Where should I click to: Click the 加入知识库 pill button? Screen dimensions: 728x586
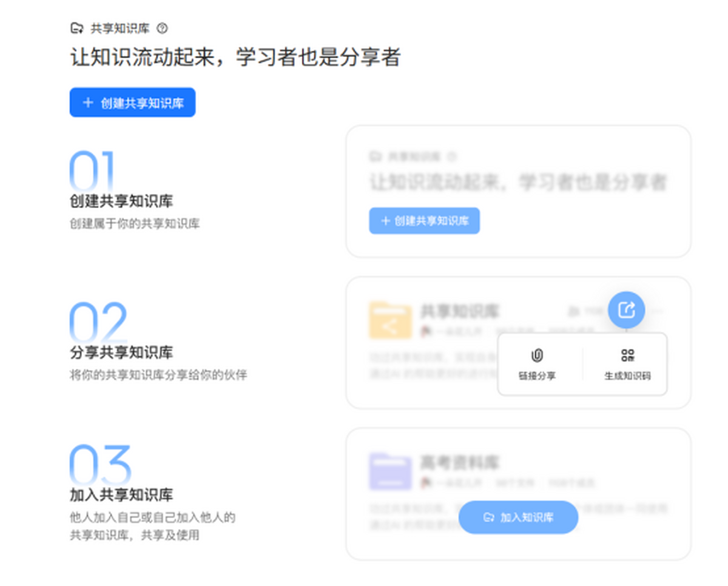pyautogui.click(x=518, y=517)
